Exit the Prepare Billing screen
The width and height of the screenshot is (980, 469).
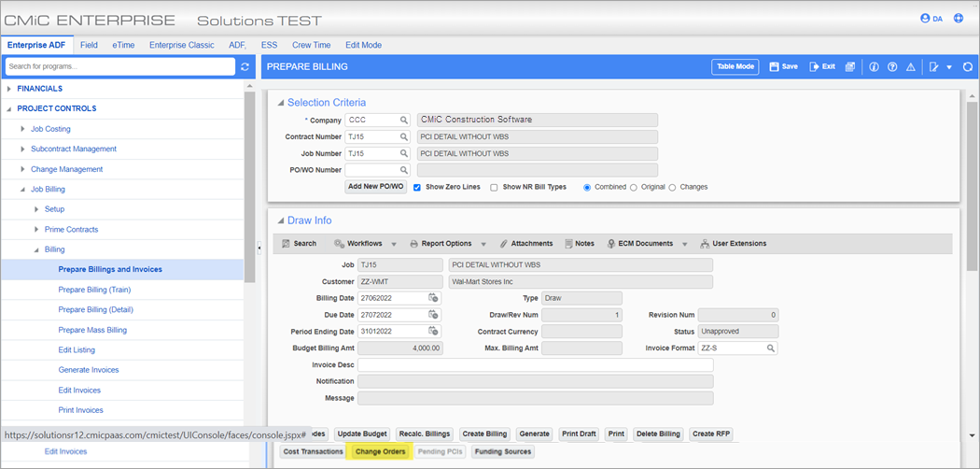coord(822,67)
